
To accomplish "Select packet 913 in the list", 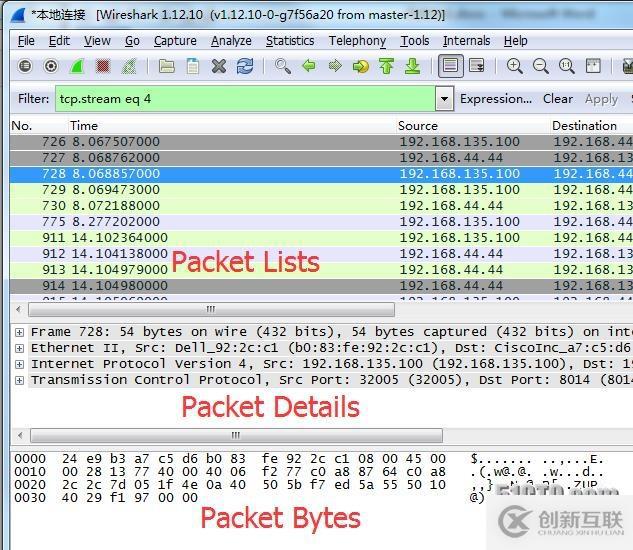I will coord(321,270).
